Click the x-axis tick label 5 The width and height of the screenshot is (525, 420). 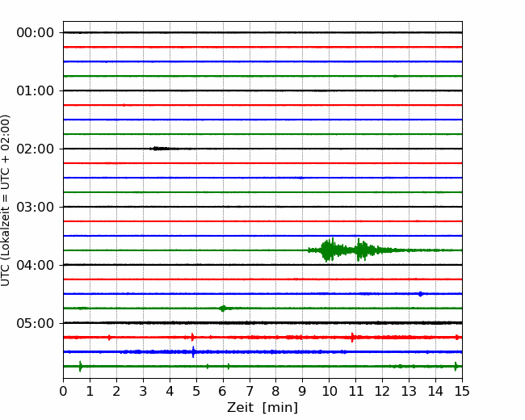pyautogui.click(x=196, y=391)
